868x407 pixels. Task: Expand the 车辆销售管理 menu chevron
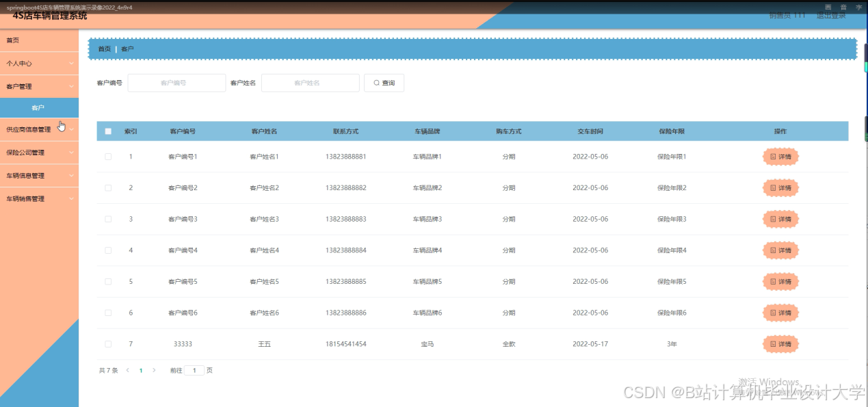click(x=71, y=199)
